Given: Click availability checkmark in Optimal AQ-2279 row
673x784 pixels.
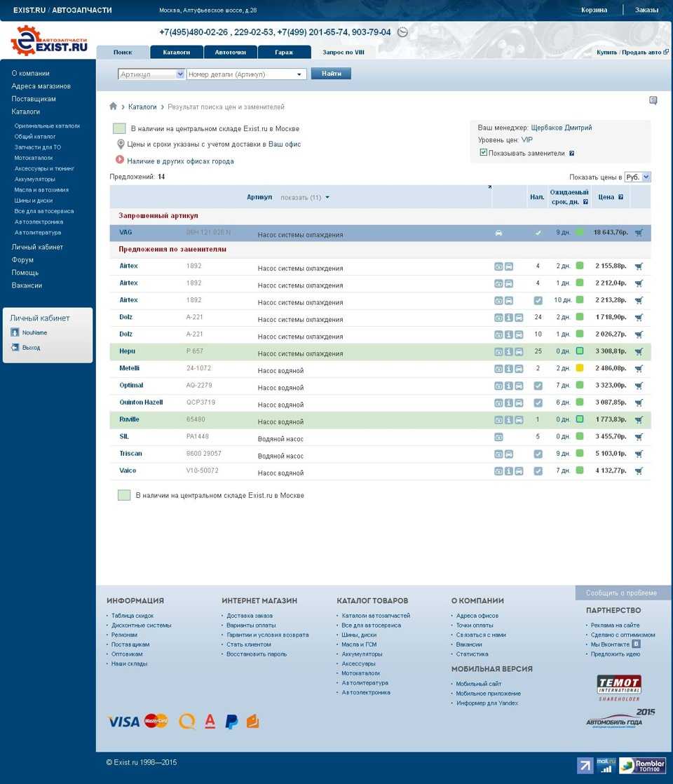Looking at the screenshot, I should click(x=538, y=386).
